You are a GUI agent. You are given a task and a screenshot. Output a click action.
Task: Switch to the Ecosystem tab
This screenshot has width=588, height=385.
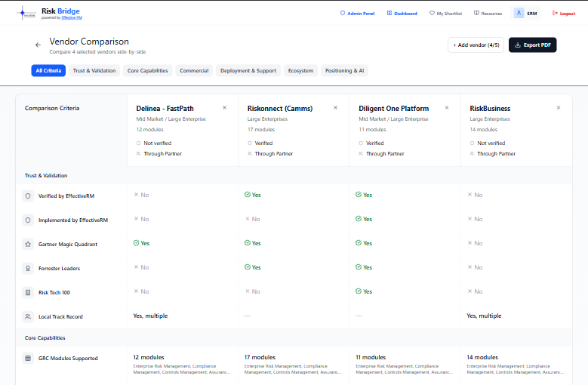(300, 70)
